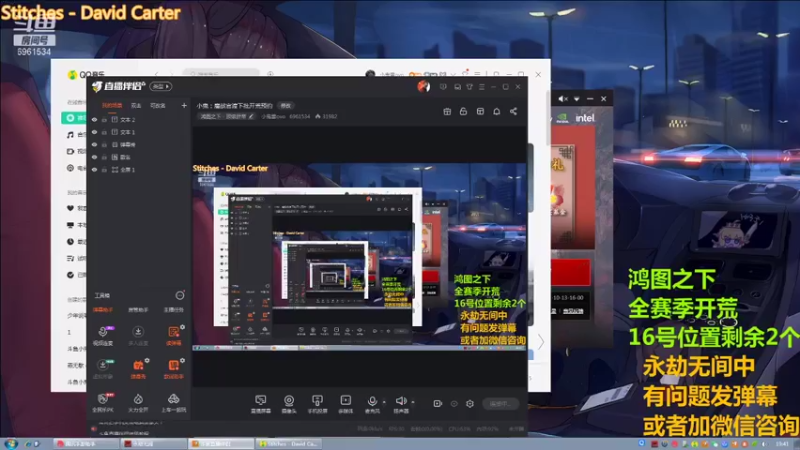Toggle the eye icon for layer 文本 2
Viewport: 800px width, 450px height.
point(94,119)
